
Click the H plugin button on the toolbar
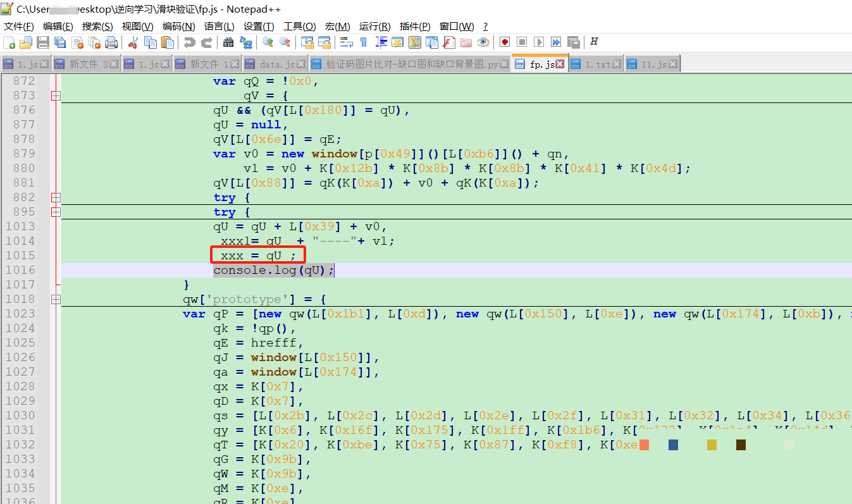click(x=593, y=42)
